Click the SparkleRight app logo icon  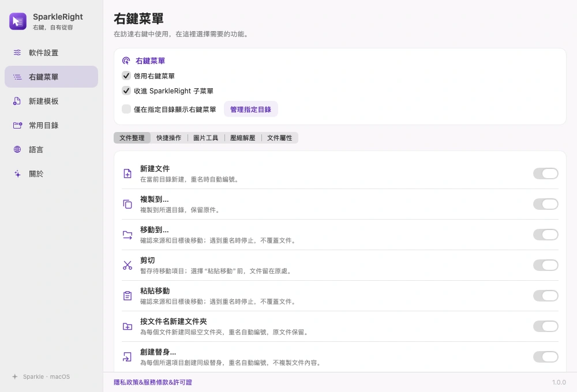[x=18, y=21]
